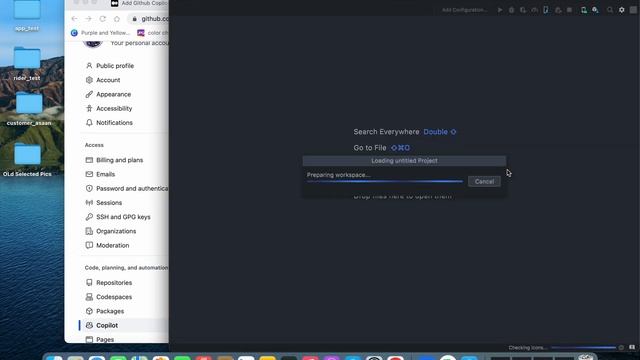Click the Emails envelope icon
Viewport: 640px width, 360px height.
(x=89, y=174)
